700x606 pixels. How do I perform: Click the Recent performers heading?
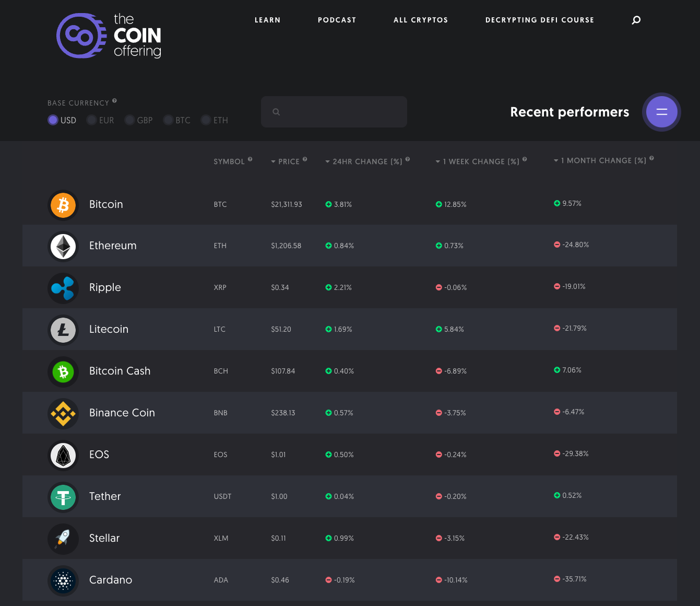pyautogui.click(x=570, y=112)
